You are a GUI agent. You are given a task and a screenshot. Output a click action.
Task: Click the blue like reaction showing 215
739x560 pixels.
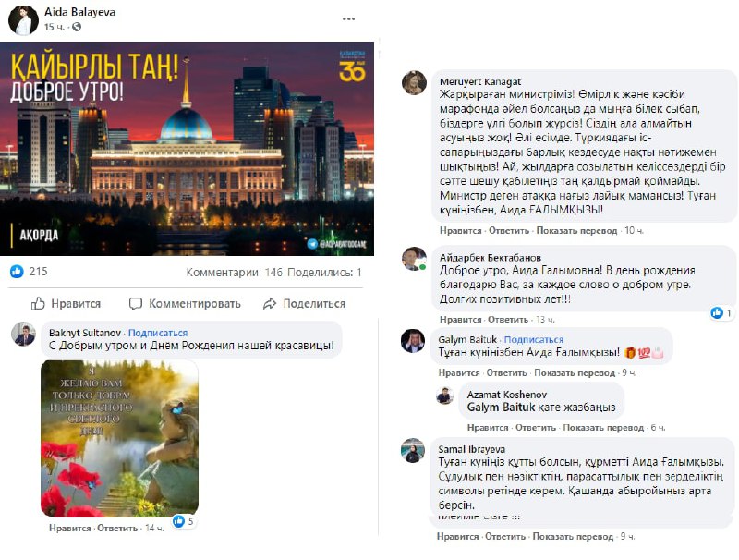point(17,271)
